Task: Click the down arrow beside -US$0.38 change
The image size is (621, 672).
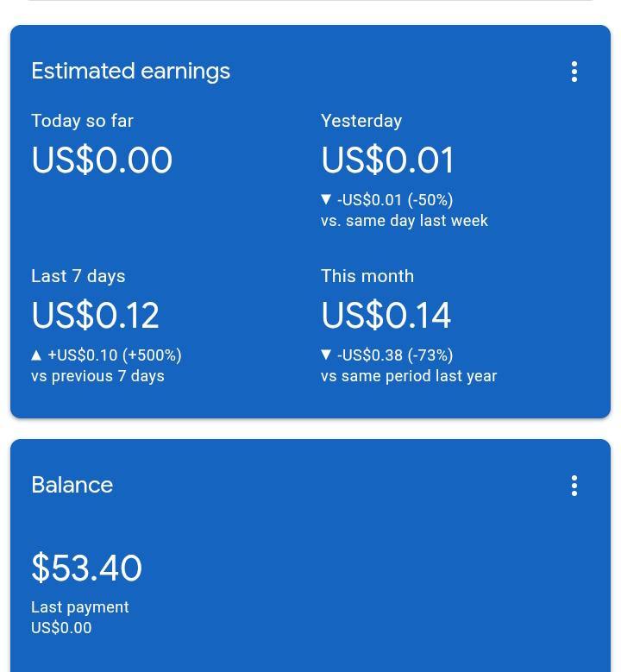Action: (x=326, y=355)
